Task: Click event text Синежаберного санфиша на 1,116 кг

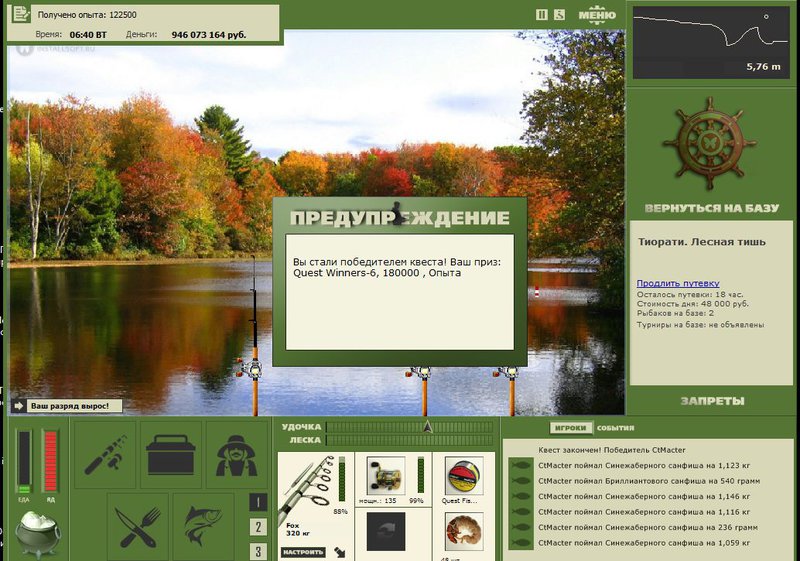Action: pyautogui.click(x=678, y=512)
